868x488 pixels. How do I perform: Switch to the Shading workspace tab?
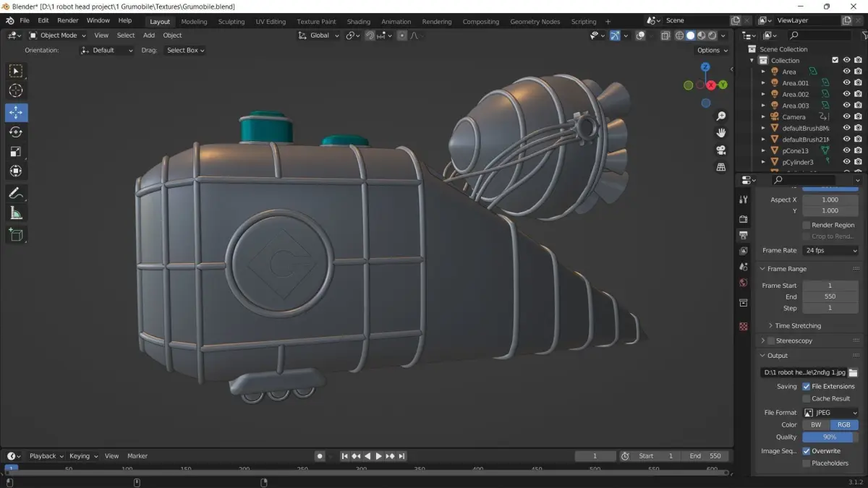pos(358,22)
